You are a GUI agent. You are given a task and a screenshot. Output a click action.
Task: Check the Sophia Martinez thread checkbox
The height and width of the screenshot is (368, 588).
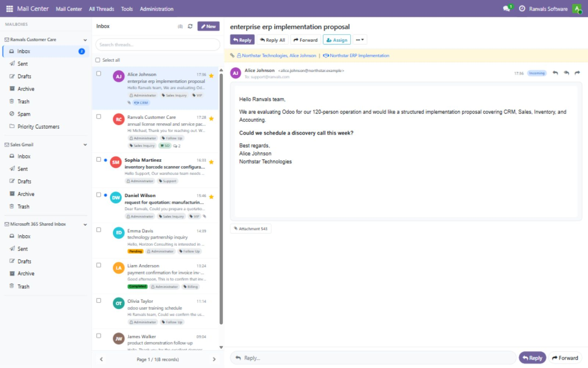pyautogui.click(x=98, y=159)
